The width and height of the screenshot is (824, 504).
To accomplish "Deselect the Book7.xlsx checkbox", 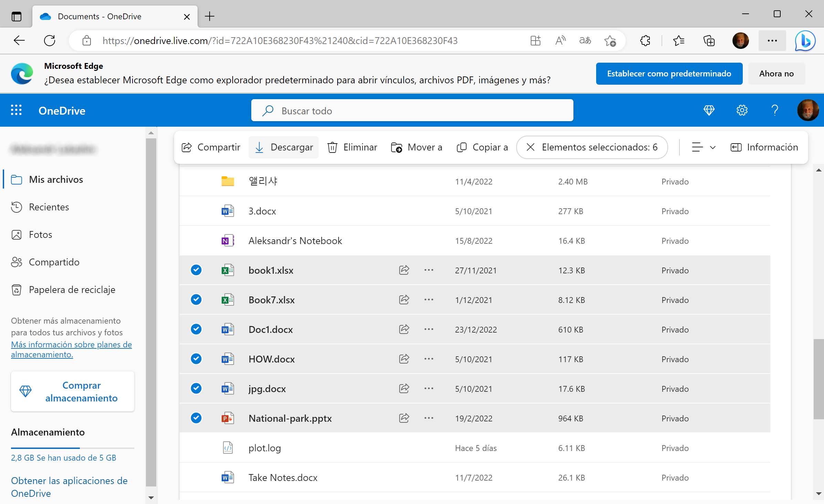I will click(x=196, y=300).
